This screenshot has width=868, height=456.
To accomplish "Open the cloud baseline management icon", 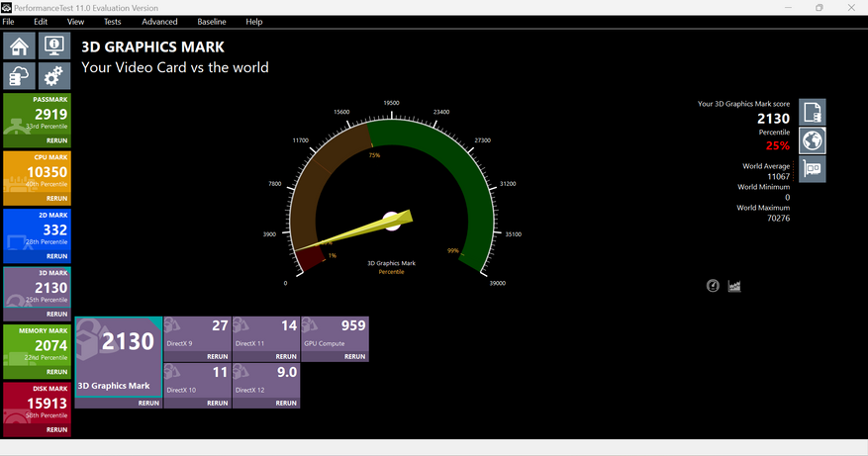I will click(x=20, y=76).
